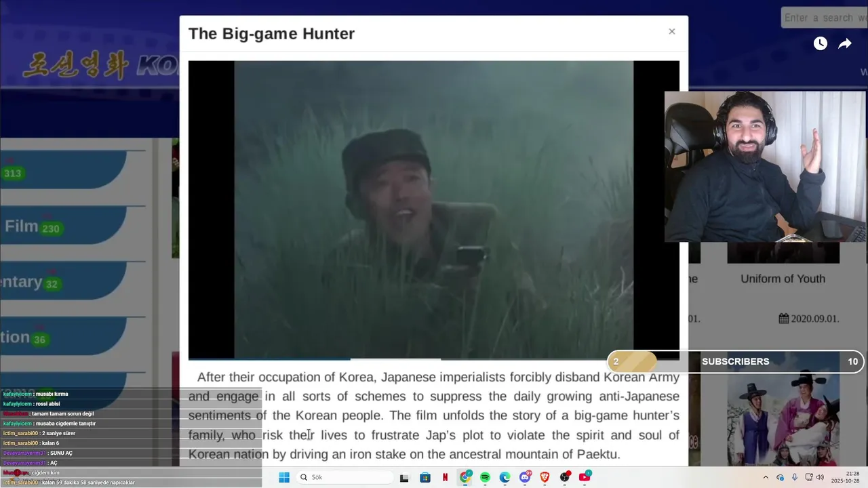Viewport: 868px width, 488px height.
Task: Open Netflix from the taskbar
Action: [446, 477]
